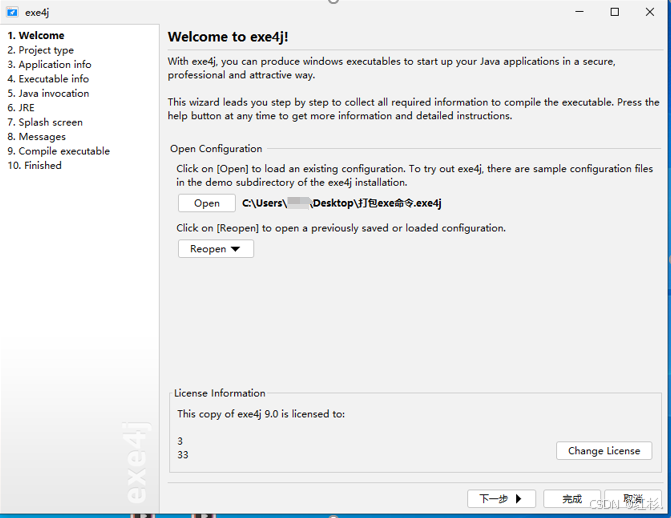Click the 'License Information' group label

(x=220, y=393)
